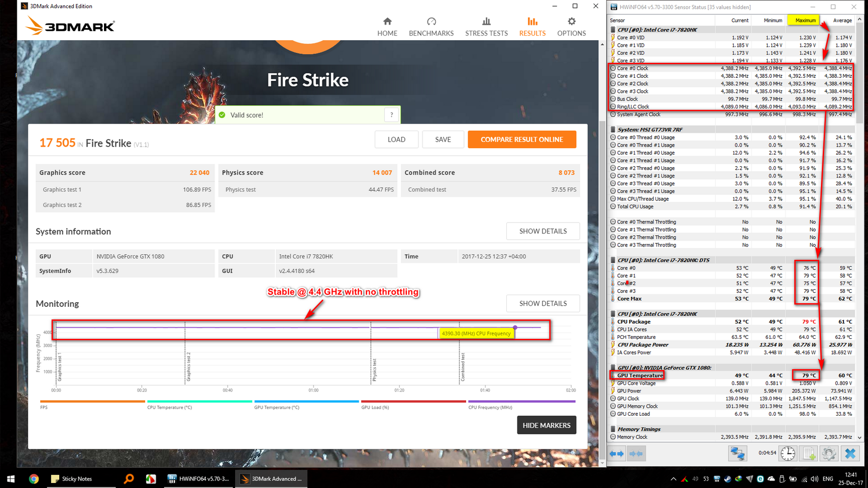Open the orange magnifier search app in taskbar
This screenshot has width=868, height=488.
129,478
